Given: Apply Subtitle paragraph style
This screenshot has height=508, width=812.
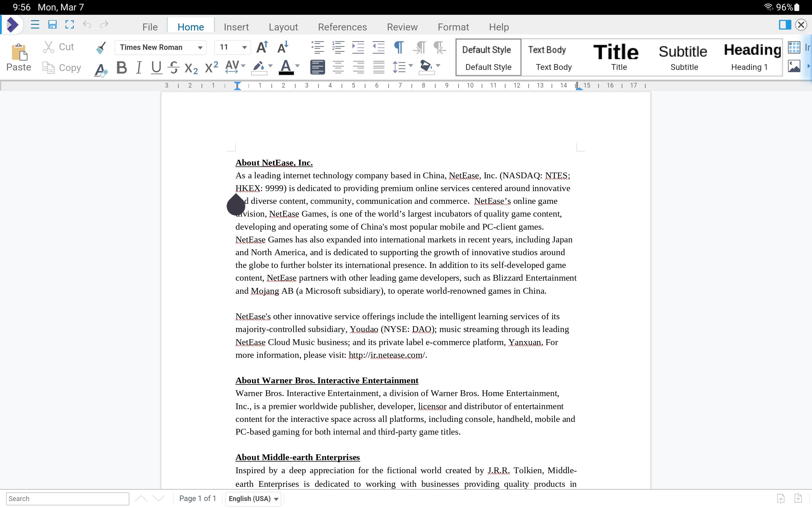Looking at the screenshot, I should (684, 57).
